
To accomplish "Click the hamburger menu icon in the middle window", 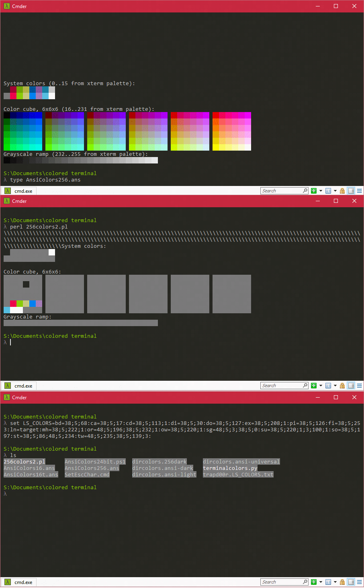I will [359, 385].
